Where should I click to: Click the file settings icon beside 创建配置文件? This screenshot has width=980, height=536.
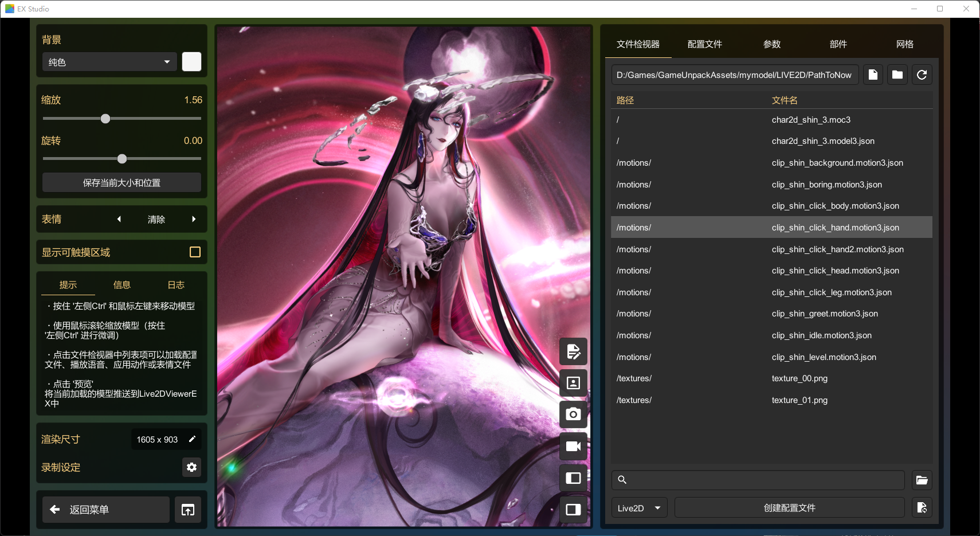coord(922,507)
